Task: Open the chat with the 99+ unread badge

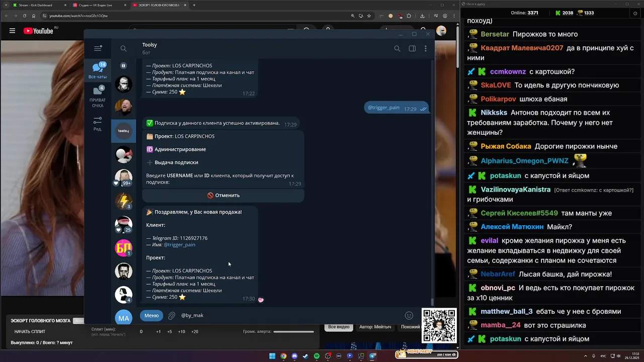Action: tap(123, 177)
